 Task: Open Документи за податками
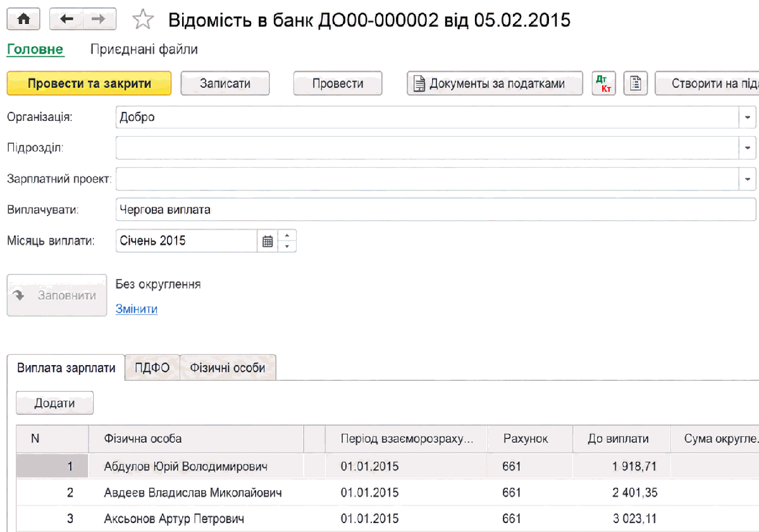click(x=495, y=83)
